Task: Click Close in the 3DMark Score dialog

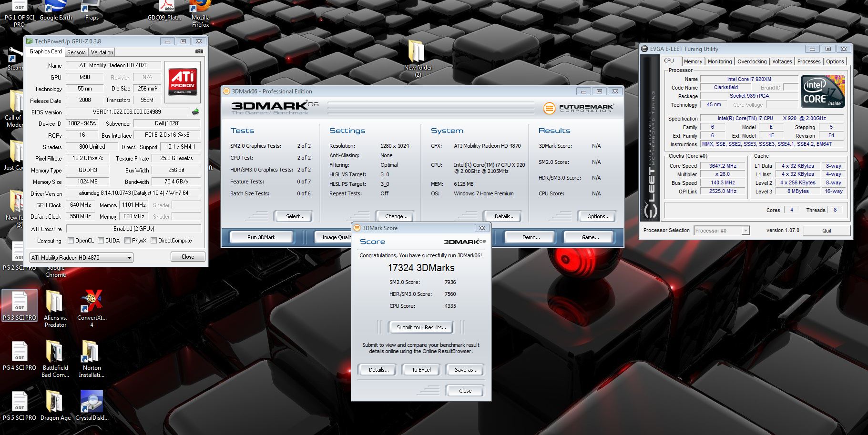Action: [465, 391]
